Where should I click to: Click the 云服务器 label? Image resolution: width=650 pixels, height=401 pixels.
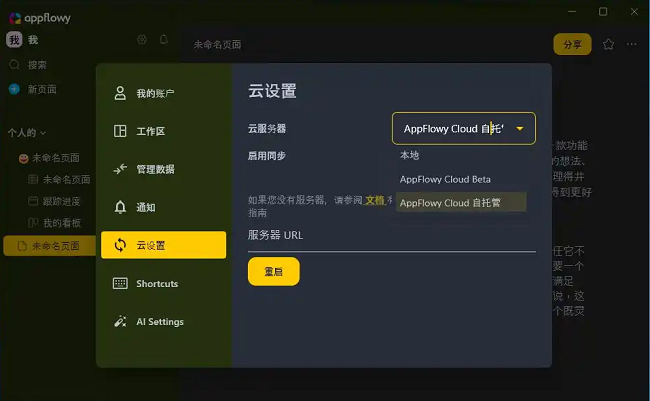267,129
